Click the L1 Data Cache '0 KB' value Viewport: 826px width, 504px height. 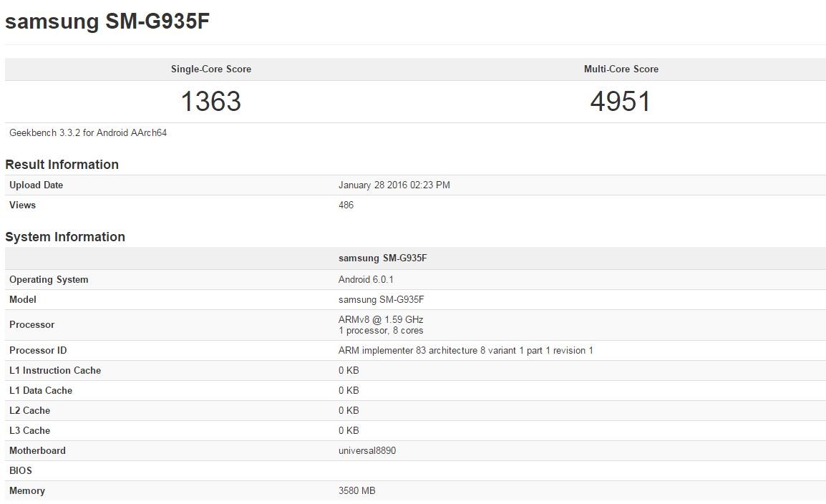pos(348,391)
